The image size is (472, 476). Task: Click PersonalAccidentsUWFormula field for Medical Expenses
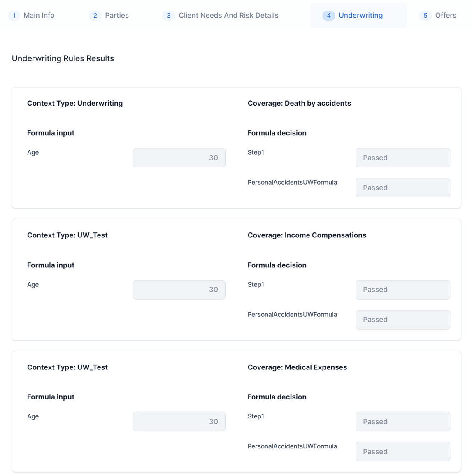(x=402, y=451)
